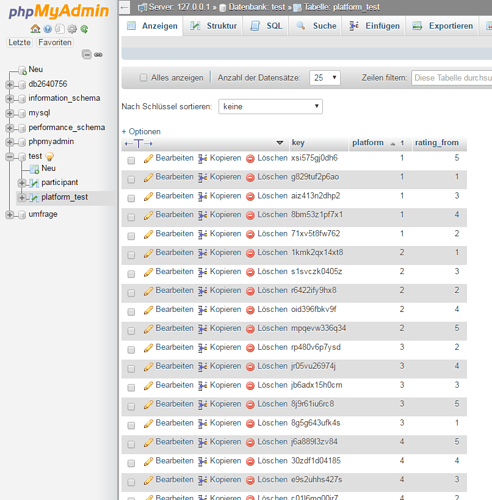
Task: Switch to the Struktur tab
Action: pyautogui.click(x=214, y=26)
